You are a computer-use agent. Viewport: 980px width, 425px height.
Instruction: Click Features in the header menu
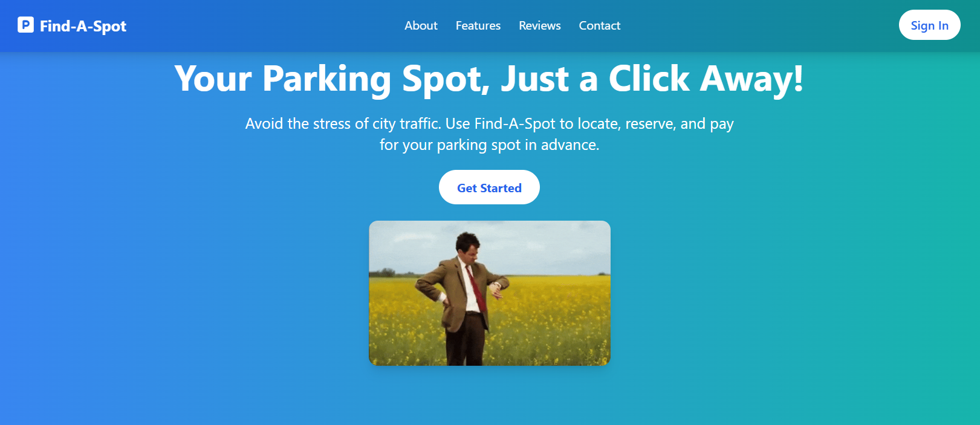point(478,25)
